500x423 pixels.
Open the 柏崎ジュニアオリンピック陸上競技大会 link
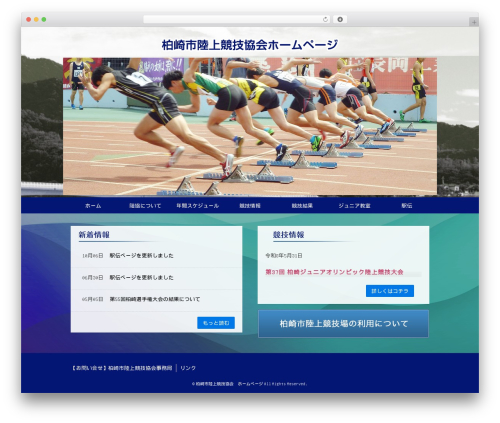pyautogui.click(x=334, y=272)
